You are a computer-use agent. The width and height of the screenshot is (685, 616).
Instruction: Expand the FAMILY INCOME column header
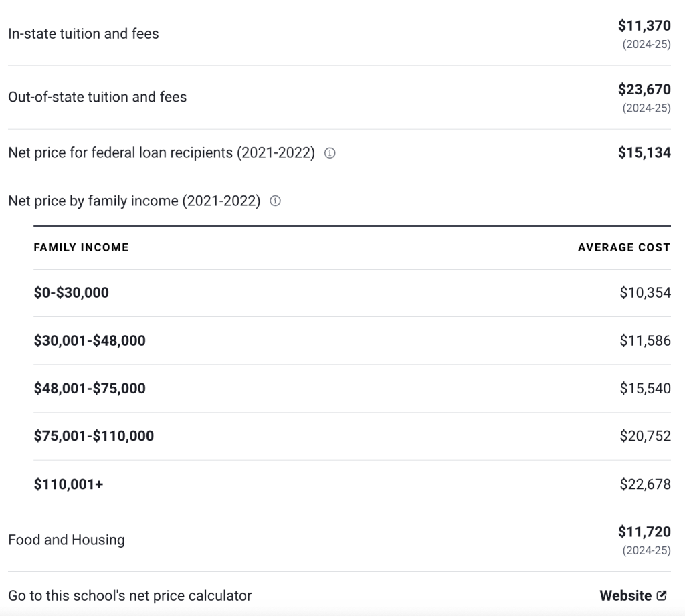81,247
